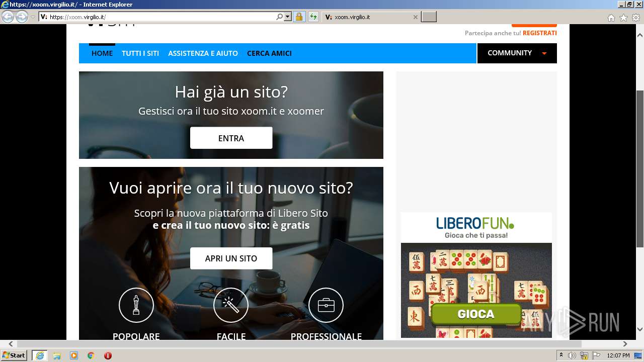Click the browser Forward arrow button

click(22, 17)
